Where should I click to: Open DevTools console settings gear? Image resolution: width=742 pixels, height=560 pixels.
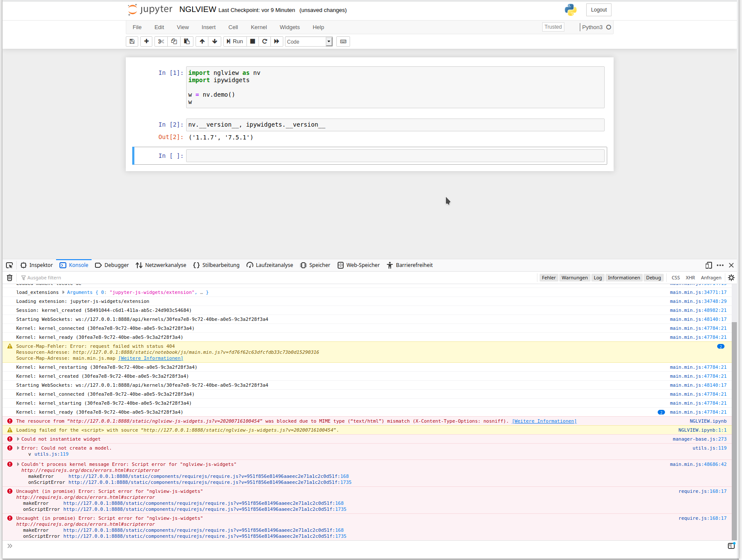[731, 278]
